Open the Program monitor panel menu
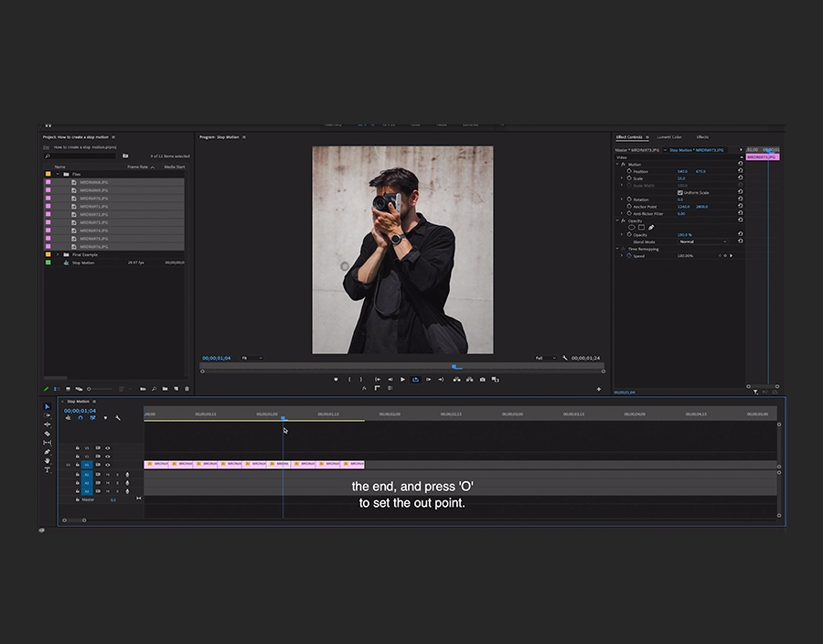Viewport: 823px width, 644px height. (x=244, y=137)
